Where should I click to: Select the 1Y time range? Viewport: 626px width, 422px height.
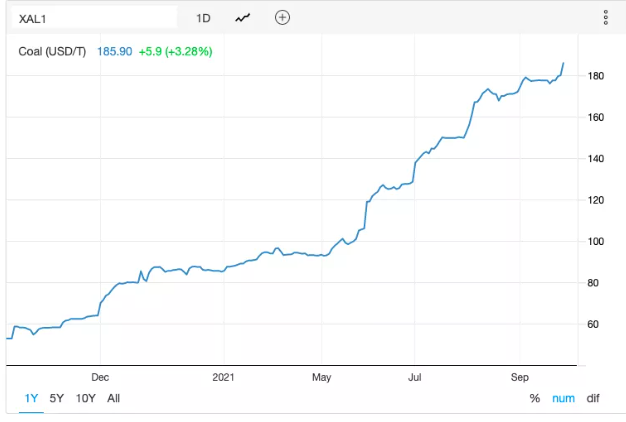[31, 398]
